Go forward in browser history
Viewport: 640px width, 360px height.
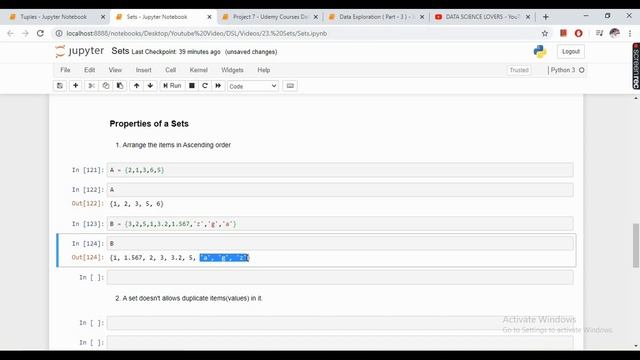(25, 33)
